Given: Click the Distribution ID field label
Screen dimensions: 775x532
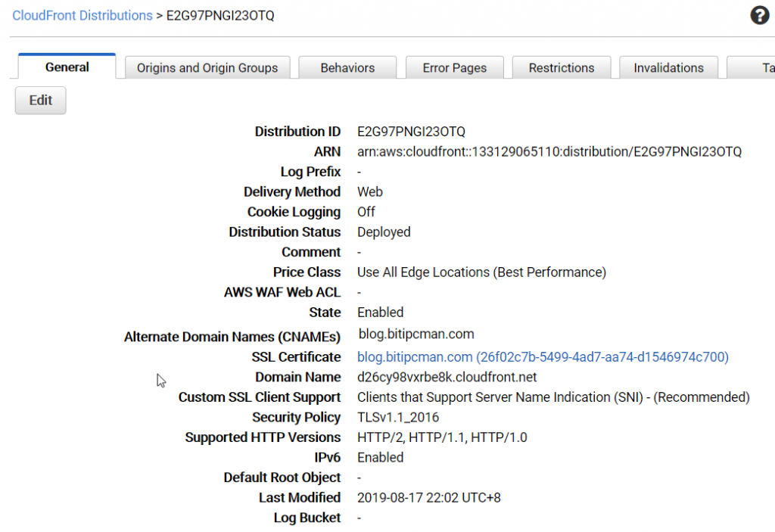Looking at the screenshot, I should pyautogui.click(x=297, y=132).
